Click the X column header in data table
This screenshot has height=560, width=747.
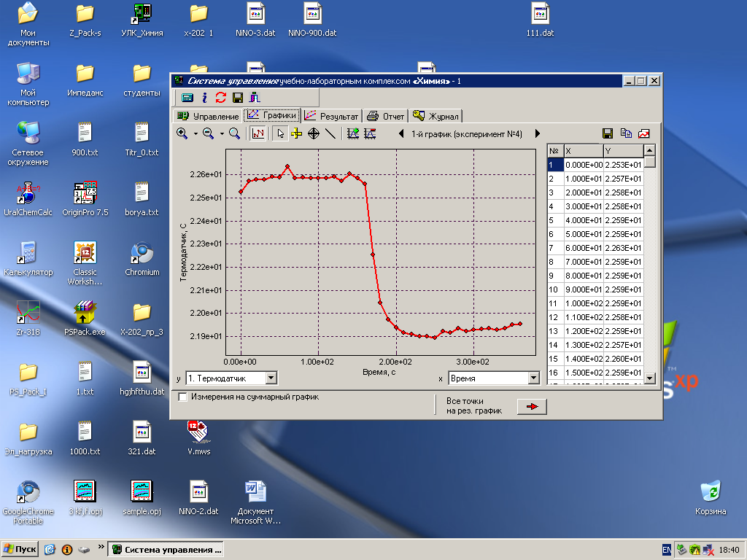click(x=584, y=151)
